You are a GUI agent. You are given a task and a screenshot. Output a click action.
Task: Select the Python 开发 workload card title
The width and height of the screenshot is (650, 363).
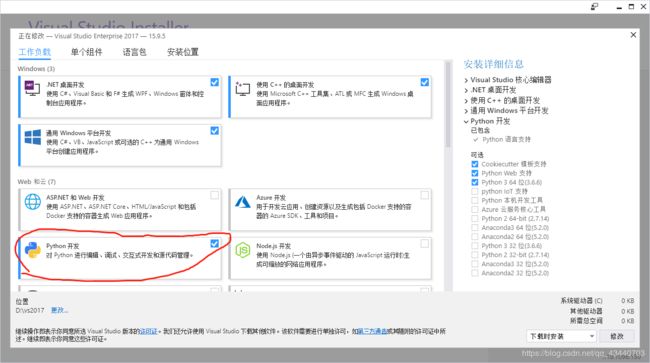point(63,246)
